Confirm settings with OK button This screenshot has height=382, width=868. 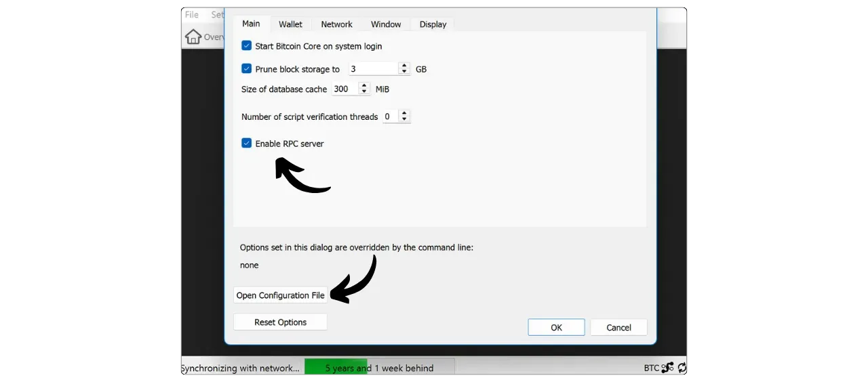coord(556,328)
